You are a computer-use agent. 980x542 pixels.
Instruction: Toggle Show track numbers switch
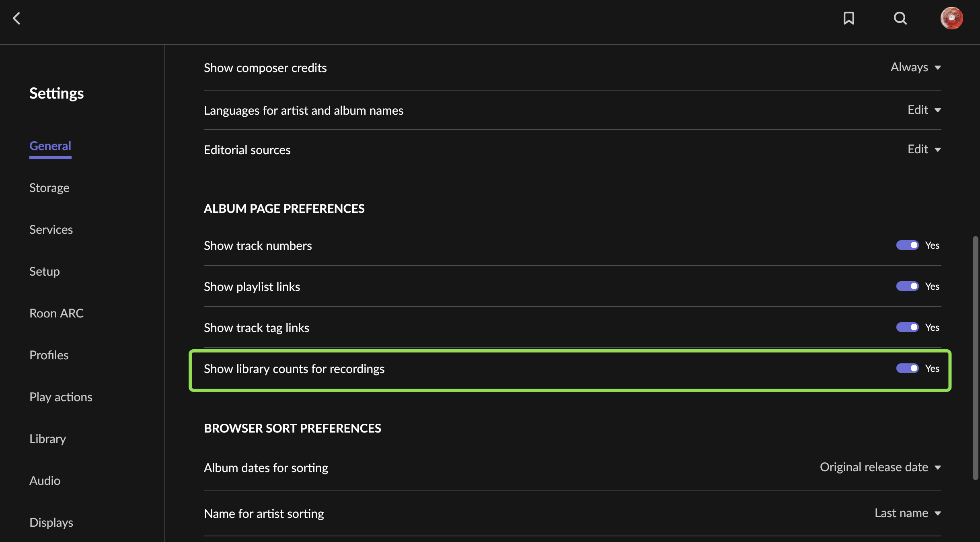click(x=907, y=245)
